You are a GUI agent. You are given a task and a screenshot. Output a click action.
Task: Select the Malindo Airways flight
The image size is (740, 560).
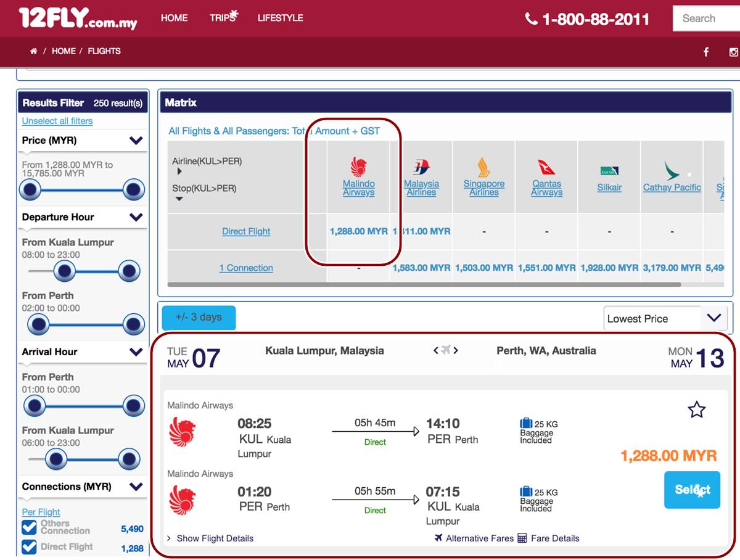[x=692, y=490]
